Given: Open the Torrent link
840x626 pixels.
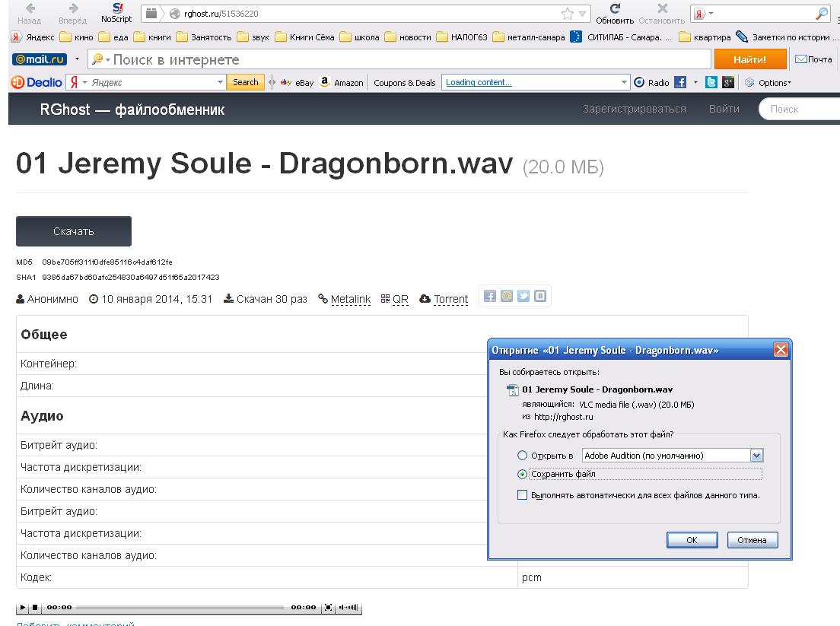Looking at the screenshot, I should 450,299.
